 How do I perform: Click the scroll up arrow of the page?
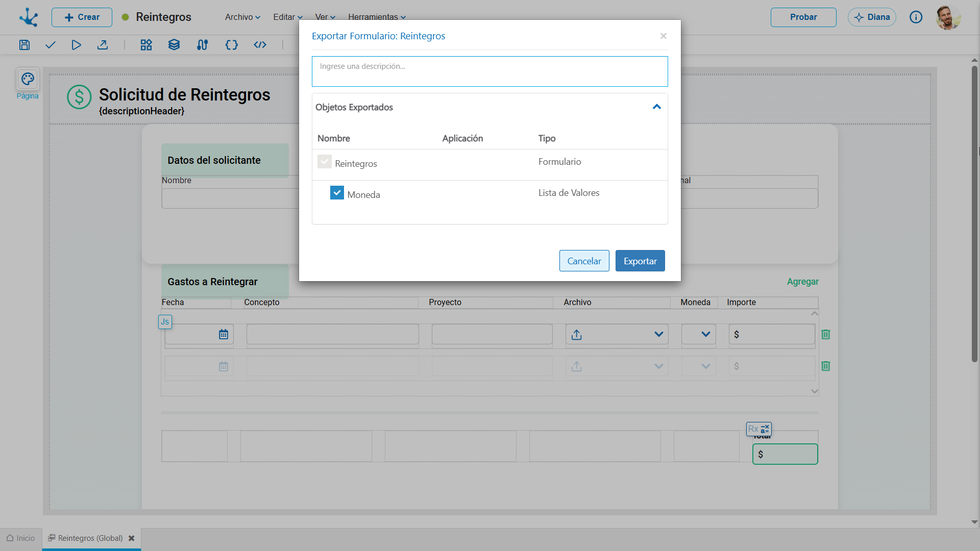coord(974,60)
